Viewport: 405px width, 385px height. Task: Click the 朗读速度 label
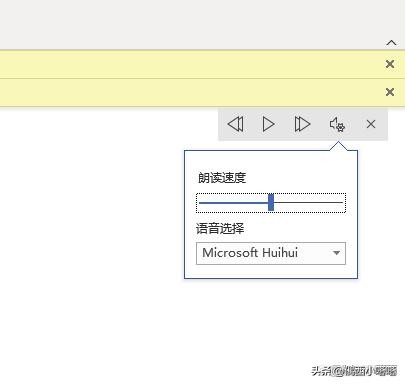coord(222,178)
